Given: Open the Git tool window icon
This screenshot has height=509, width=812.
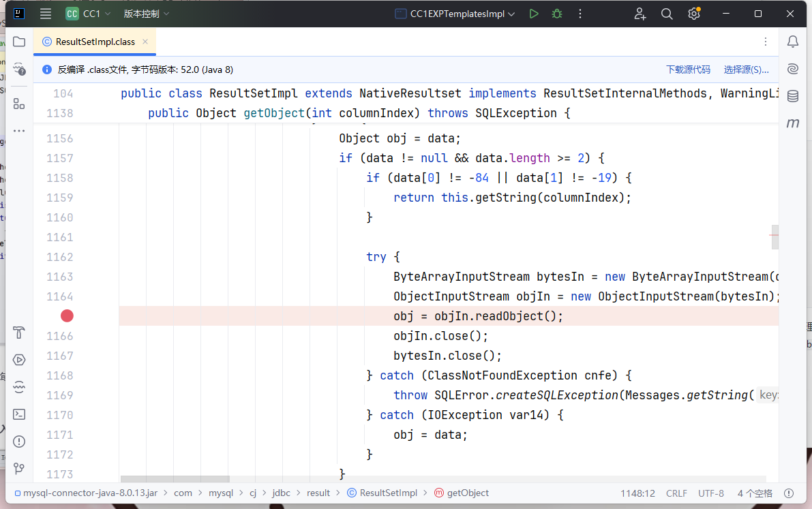Looking at the screenshot, I should point(19,468).
